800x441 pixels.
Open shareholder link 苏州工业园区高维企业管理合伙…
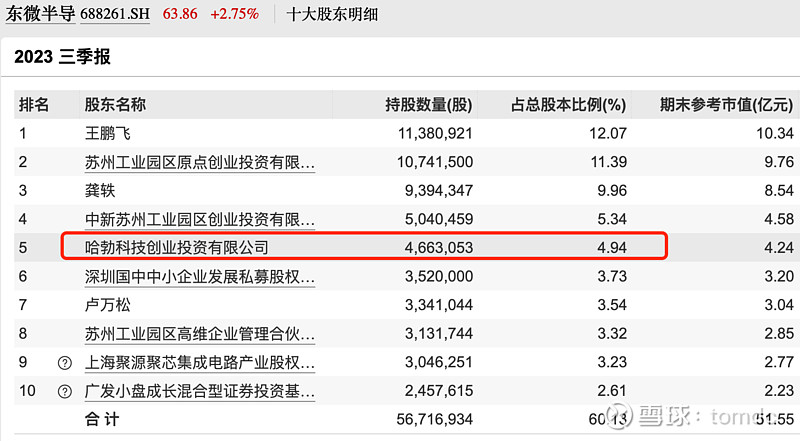click(199, 334)
